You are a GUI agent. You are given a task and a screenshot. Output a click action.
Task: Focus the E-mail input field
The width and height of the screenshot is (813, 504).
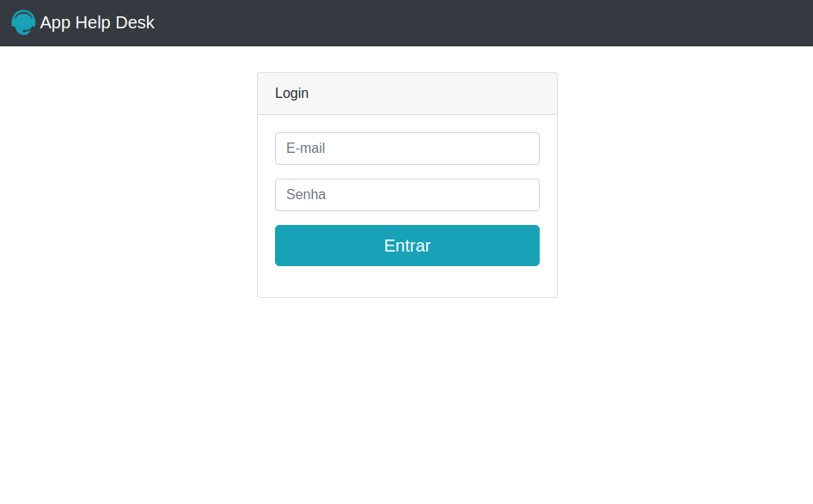(407, 149)
